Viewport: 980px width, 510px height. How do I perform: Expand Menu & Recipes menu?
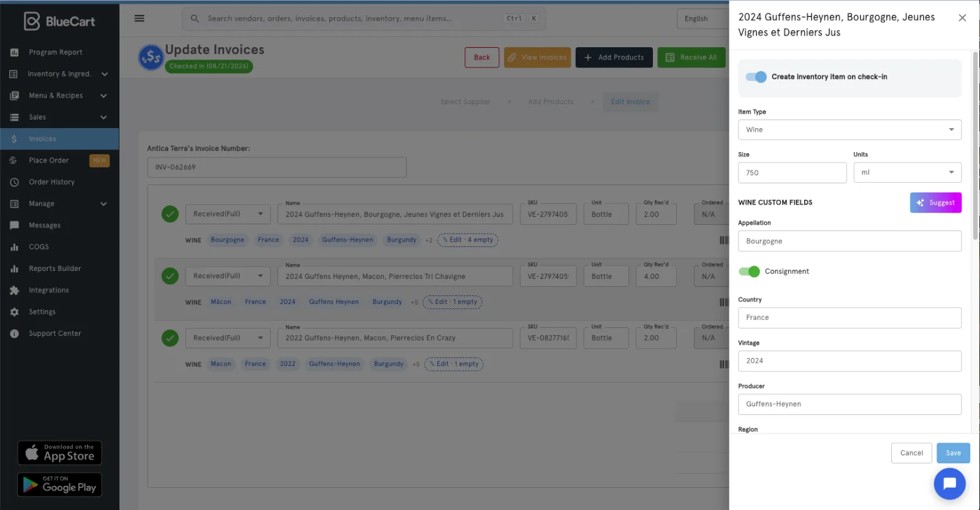[x=104, y=96]
